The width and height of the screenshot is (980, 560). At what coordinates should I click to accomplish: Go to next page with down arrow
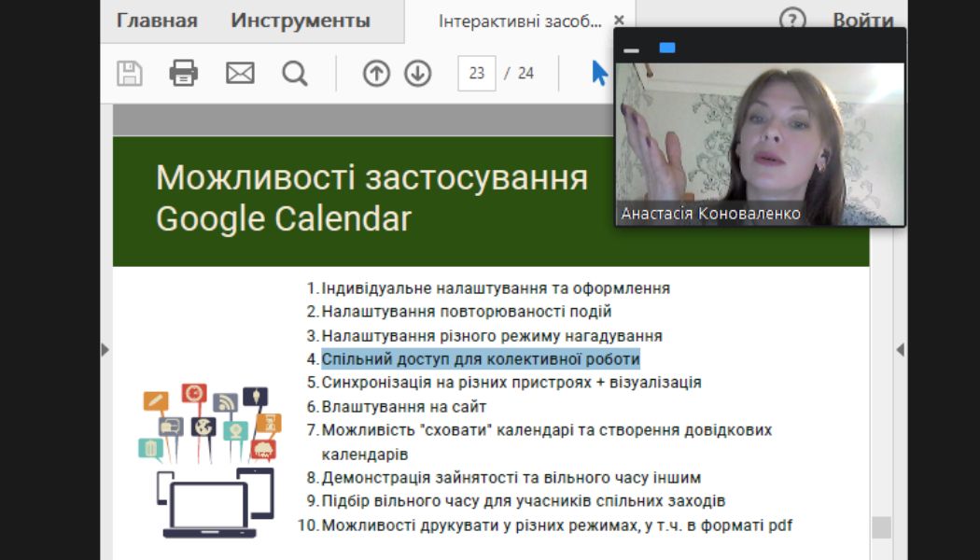pyautogui.click(x=417, y=73)
